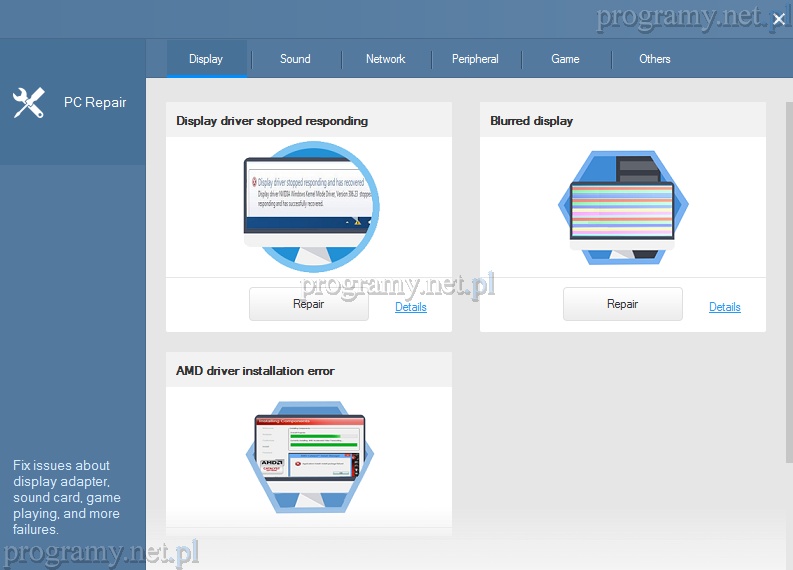Click the vertical scrollbar on the right edge
Screen dimensions: 793x570
[787, 300]
